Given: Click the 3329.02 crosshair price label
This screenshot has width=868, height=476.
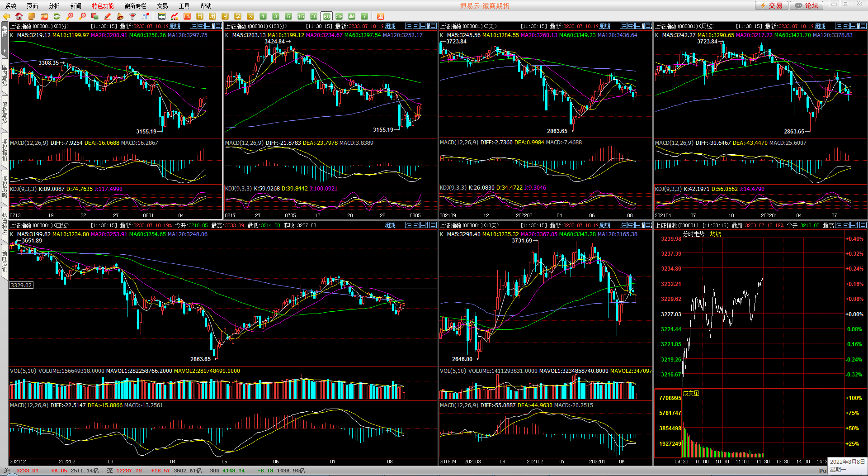Looking at the screenshot, I should click(x=21, y=286).
